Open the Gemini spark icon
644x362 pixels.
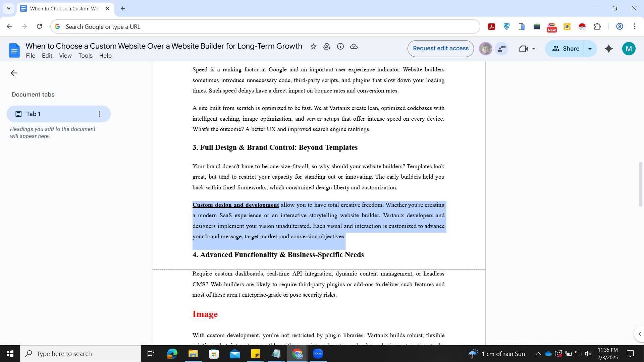click(x=609, y=49)
